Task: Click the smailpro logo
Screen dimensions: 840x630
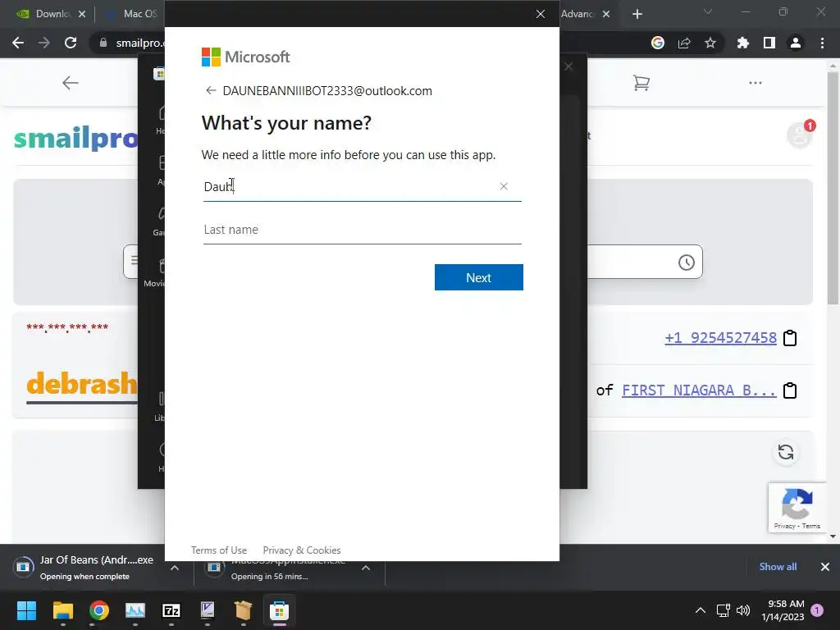Action: (75, 138)
